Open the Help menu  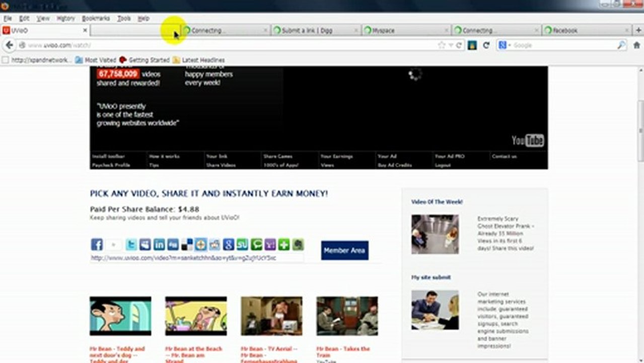coord(144,18)
